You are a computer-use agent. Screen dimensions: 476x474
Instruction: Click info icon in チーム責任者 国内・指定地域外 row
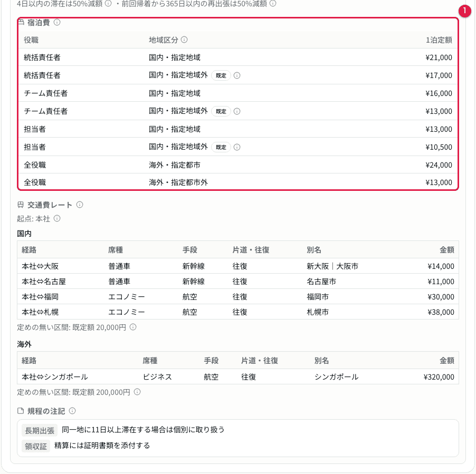pos(237,111)
